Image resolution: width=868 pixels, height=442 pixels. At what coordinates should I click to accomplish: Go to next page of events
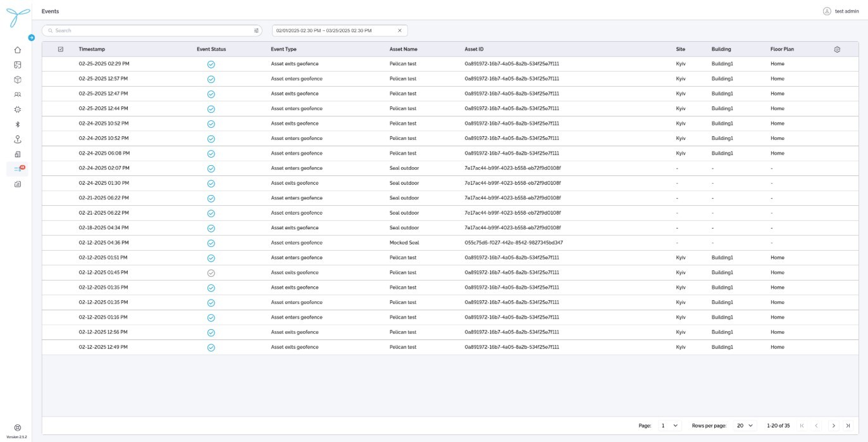[x=834, y=426]
